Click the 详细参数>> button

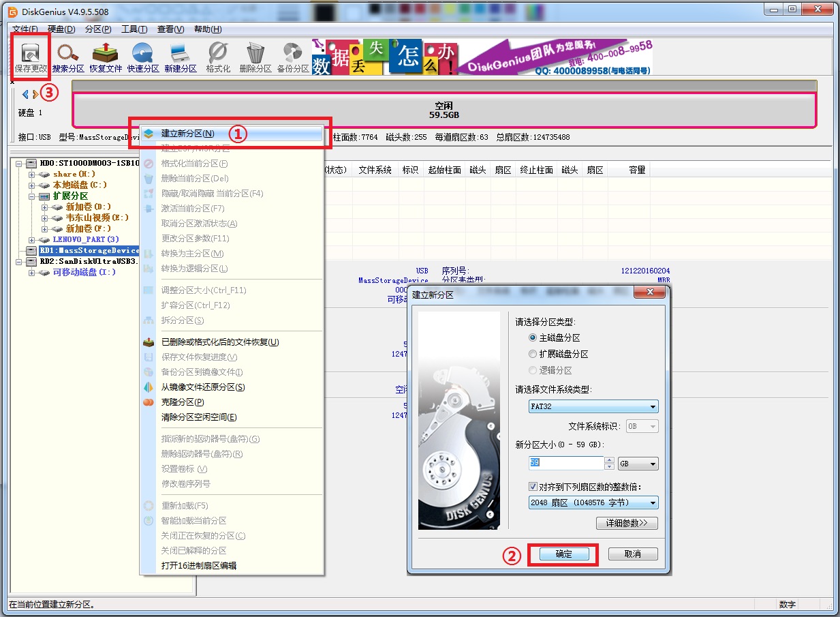627,524
